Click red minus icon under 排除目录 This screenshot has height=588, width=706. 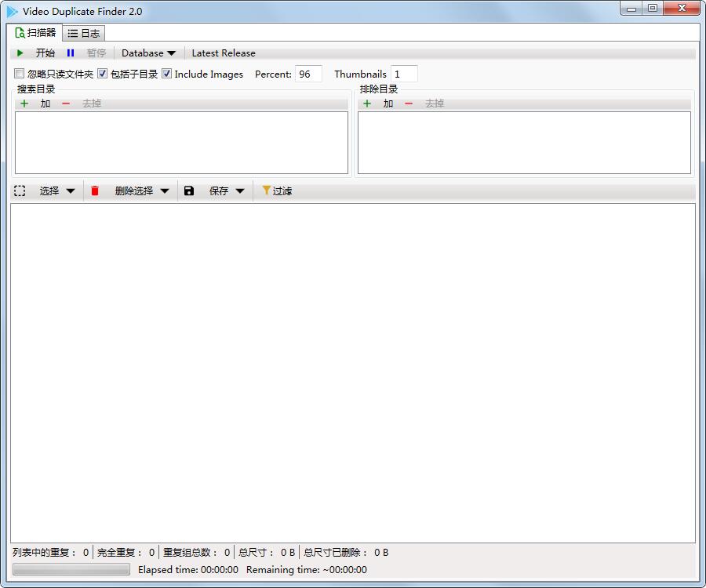tap(409, 103)
